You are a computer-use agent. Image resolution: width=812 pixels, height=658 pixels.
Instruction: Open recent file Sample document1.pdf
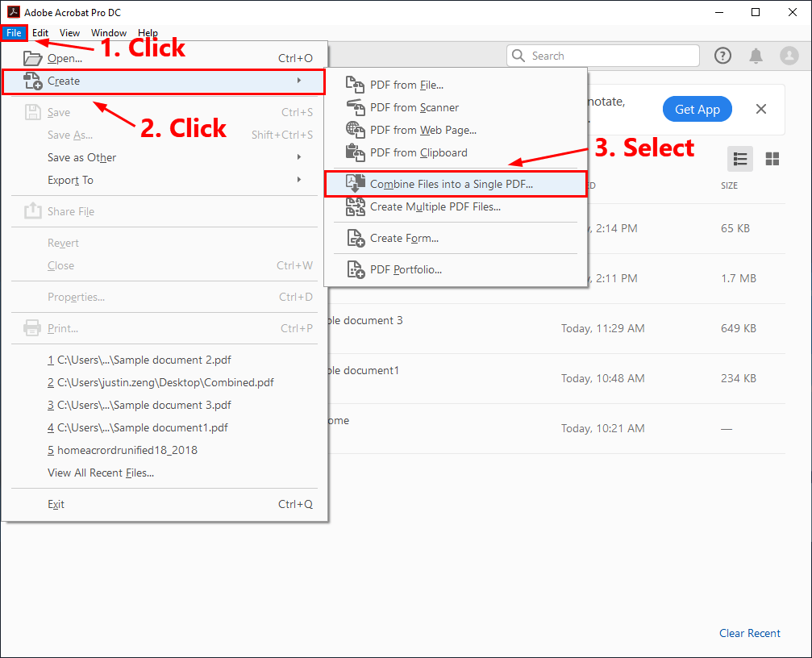coord(164,427)
